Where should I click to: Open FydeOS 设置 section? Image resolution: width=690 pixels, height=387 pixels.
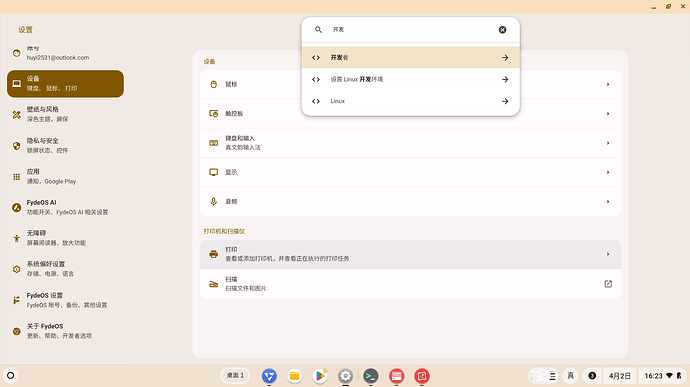pos(65,300)
